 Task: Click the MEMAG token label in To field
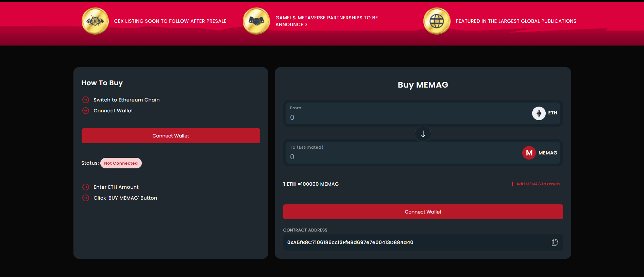point(548,153)
